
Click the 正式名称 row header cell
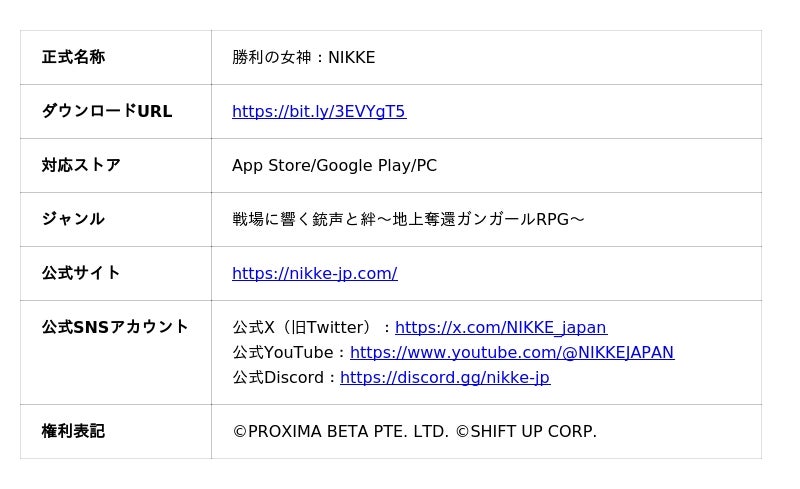(x=116, y=57)
